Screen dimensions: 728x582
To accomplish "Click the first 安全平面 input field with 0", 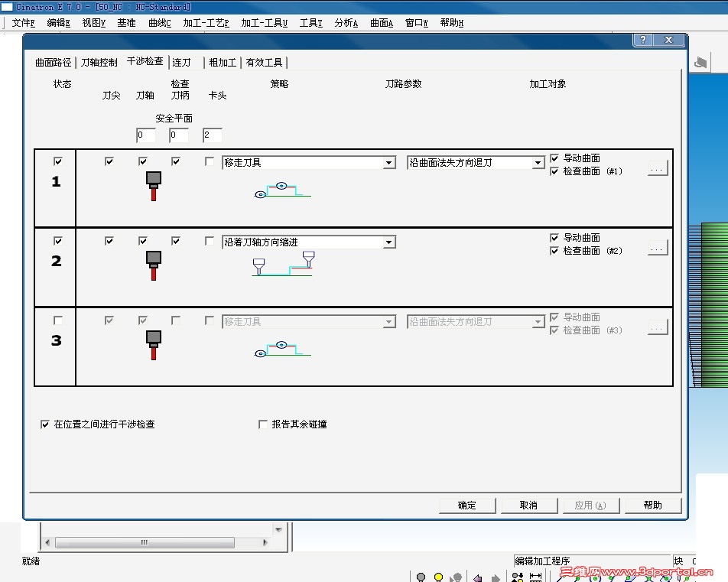I will [x=146, y=135].
